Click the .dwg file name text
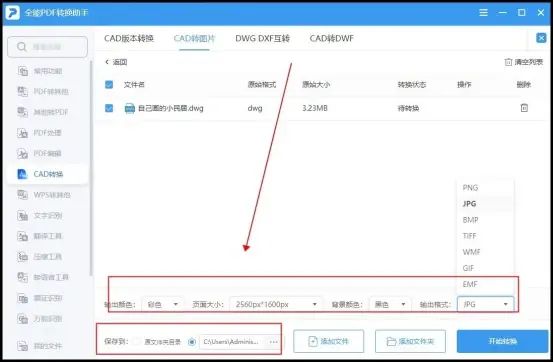 tap(171, 108)
